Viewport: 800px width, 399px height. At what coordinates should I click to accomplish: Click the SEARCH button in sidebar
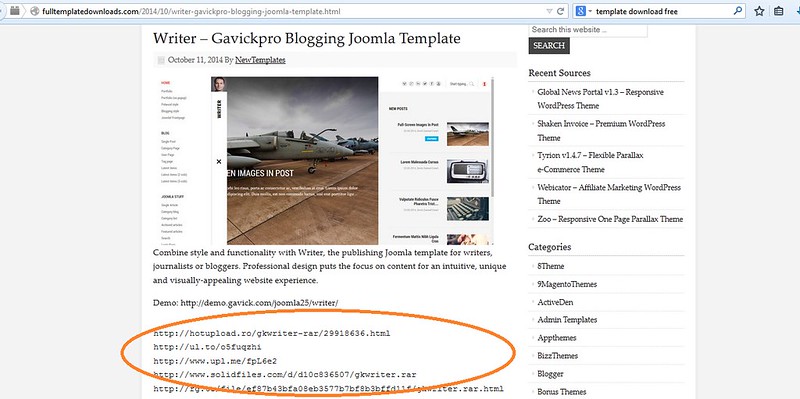point(549,45)
